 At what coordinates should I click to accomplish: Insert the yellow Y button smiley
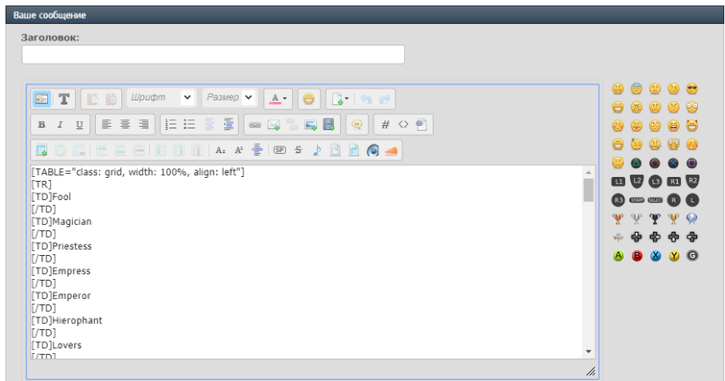(674, 256)
